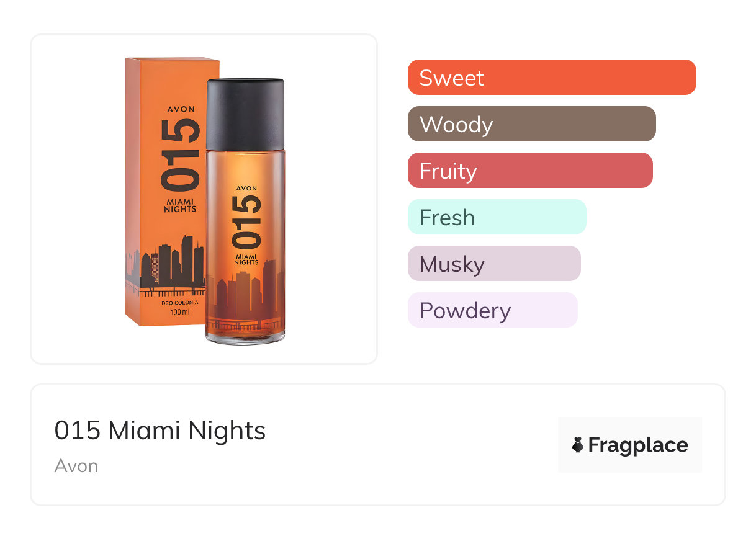The height and width of the screenshot is (536, 756).
Task: Click the large 015 number on the box
Action: [x=180, y=154]
